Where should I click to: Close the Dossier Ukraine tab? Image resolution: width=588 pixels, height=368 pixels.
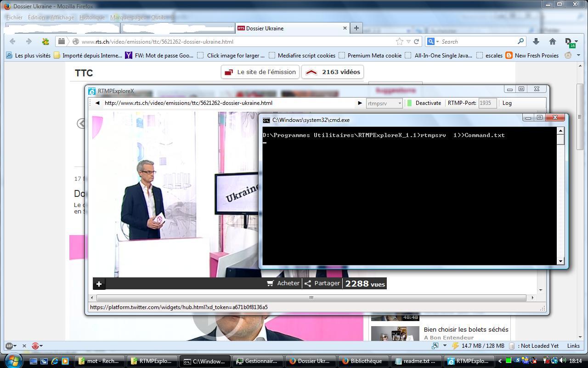345,28
